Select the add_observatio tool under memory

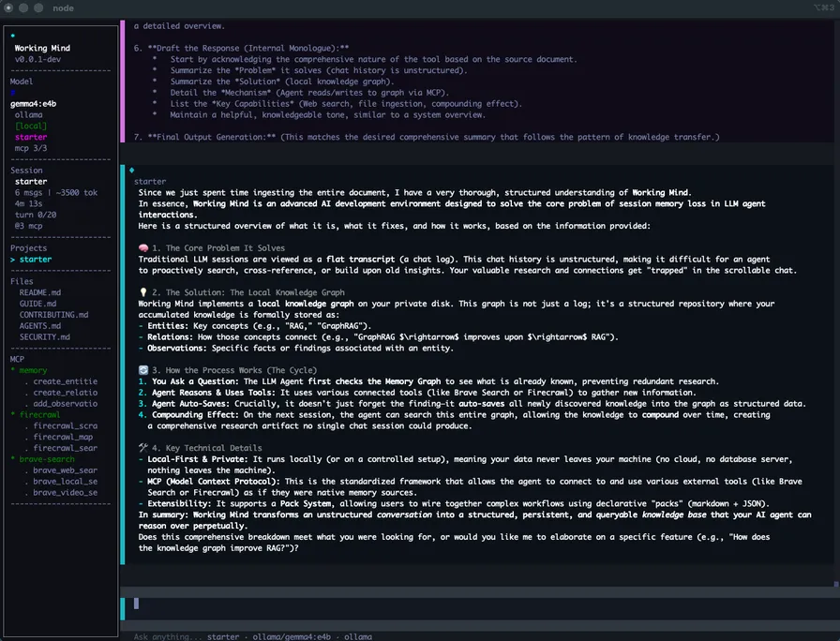66,404
